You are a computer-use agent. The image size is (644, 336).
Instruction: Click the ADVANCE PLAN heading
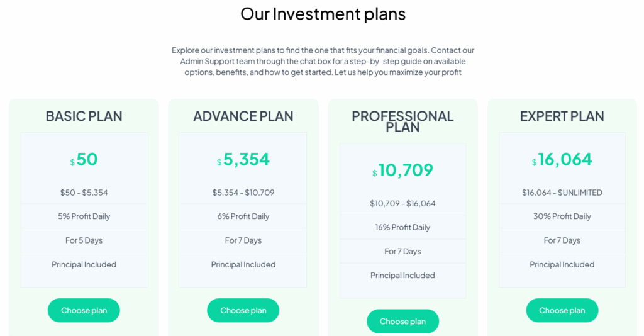[243, 116]
